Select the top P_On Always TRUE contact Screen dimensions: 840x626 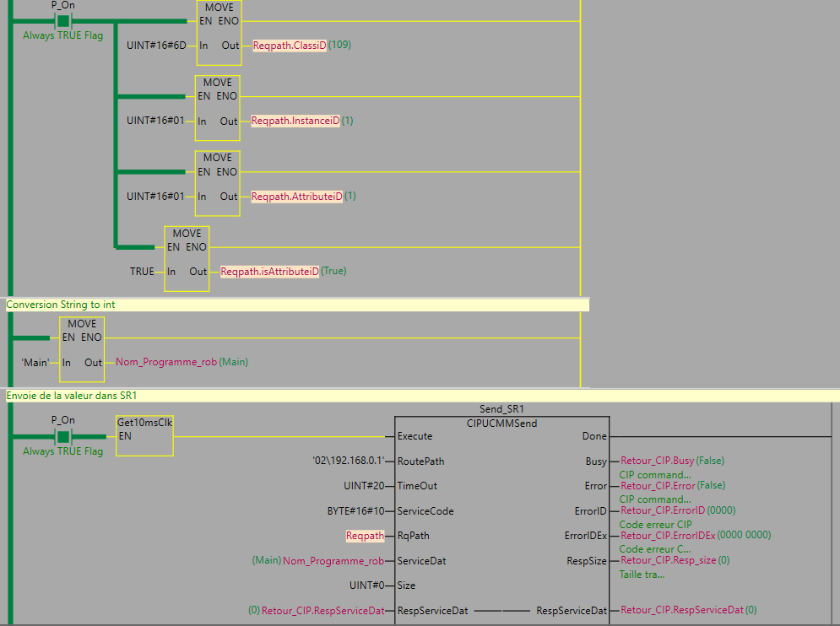pyautogui.click(x=63, y=21)
